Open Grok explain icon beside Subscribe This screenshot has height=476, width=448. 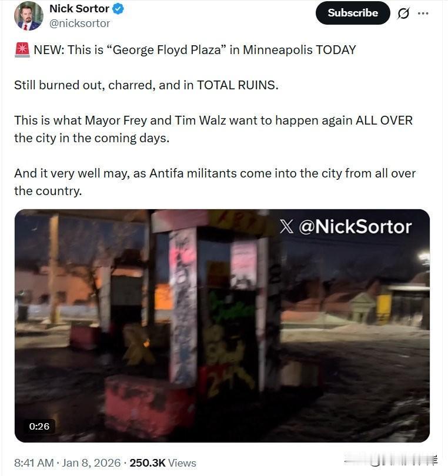point(403,14)
